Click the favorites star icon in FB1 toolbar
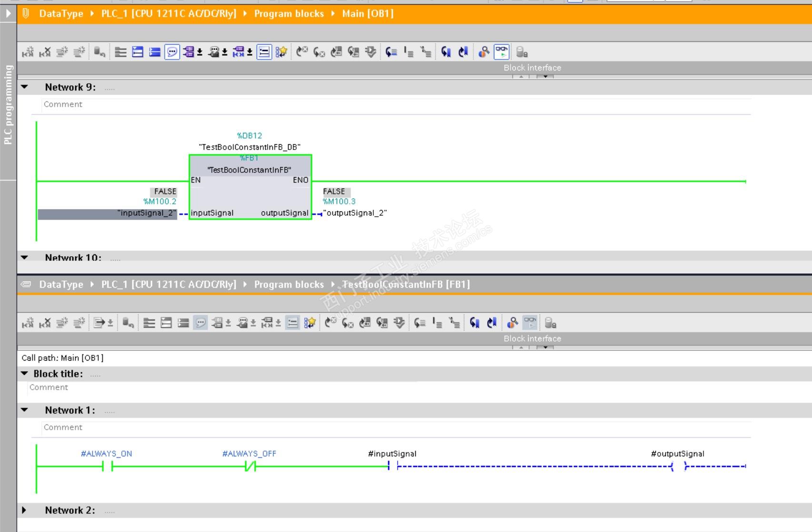This screenshot has width=812, height=532. point(310,323)
